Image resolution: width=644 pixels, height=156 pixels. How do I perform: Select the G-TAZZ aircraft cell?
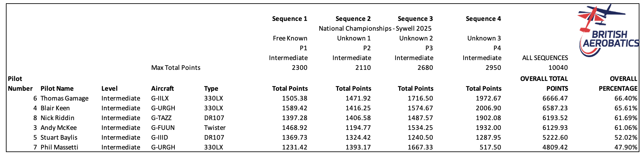click(161, 118)
